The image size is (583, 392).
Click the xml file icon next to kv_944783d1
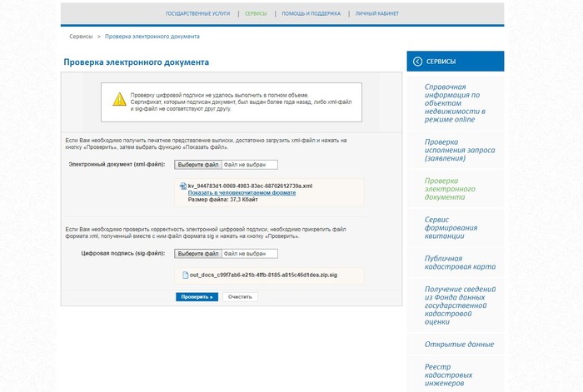(x=182, y=186)
